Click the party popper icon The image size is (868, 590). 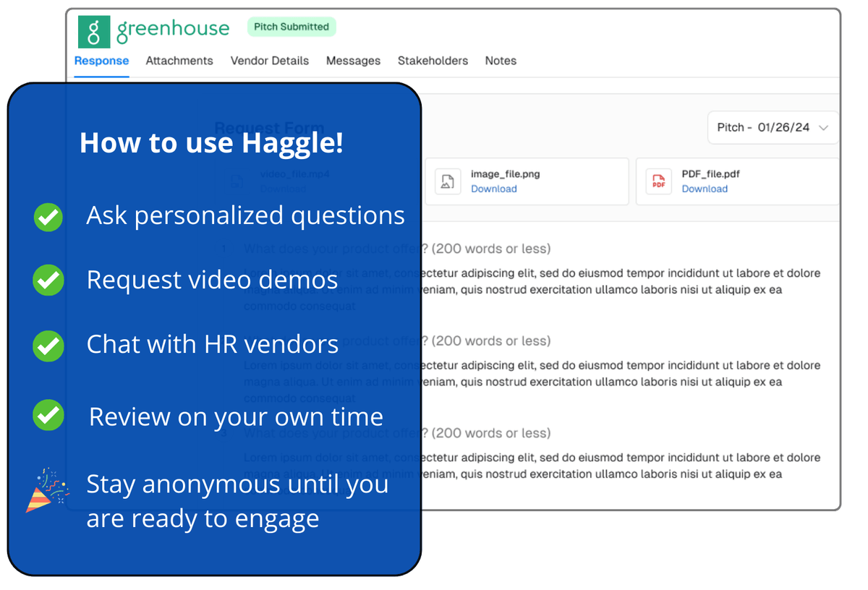coord(47,489)
